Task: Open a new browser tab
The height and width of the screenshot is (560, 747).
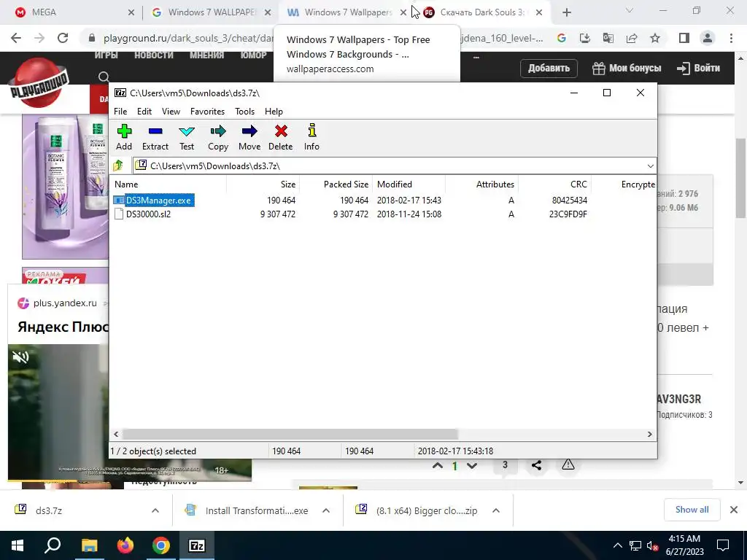Action: click(x=566, y=13)
